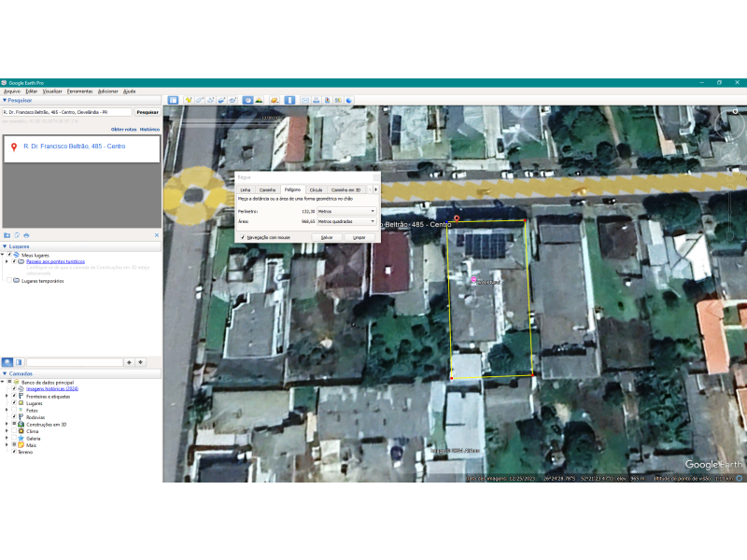Click the Places search magnifier icon
This screenshot has height=560, width=747.
(7, 362)
